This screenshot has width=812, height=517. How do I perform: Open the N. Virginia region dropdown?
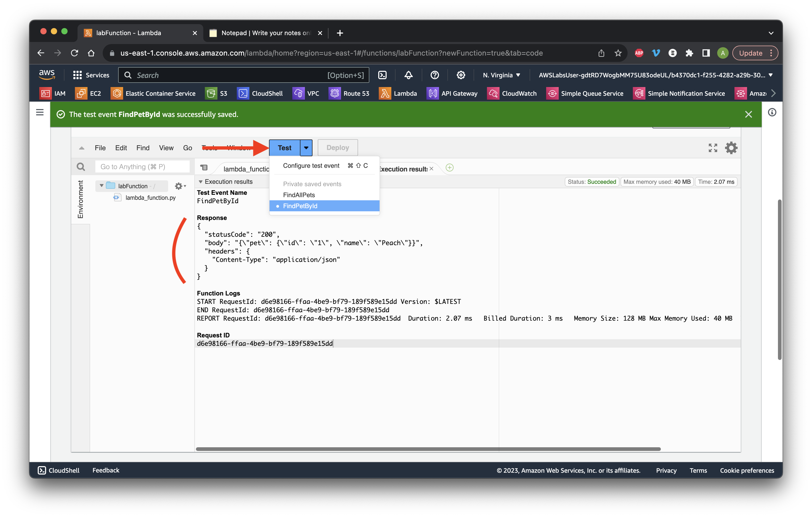[x=501, y=75]
